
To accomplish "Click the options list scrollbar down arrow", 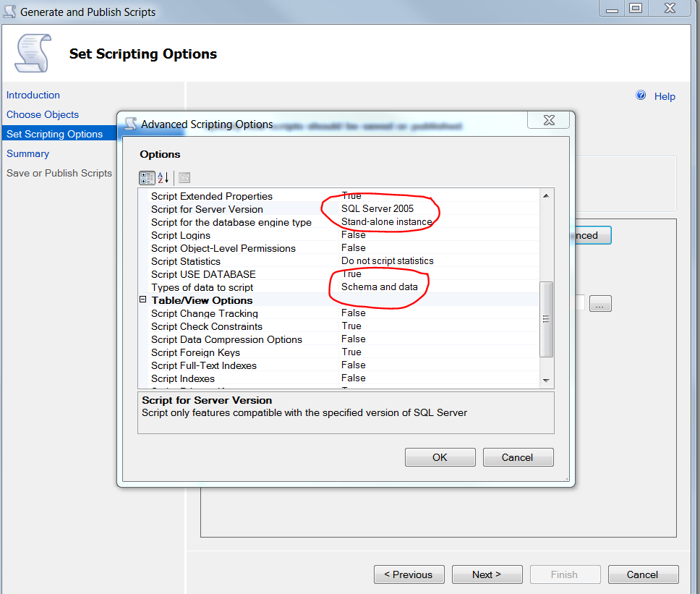I will (546, 381).
